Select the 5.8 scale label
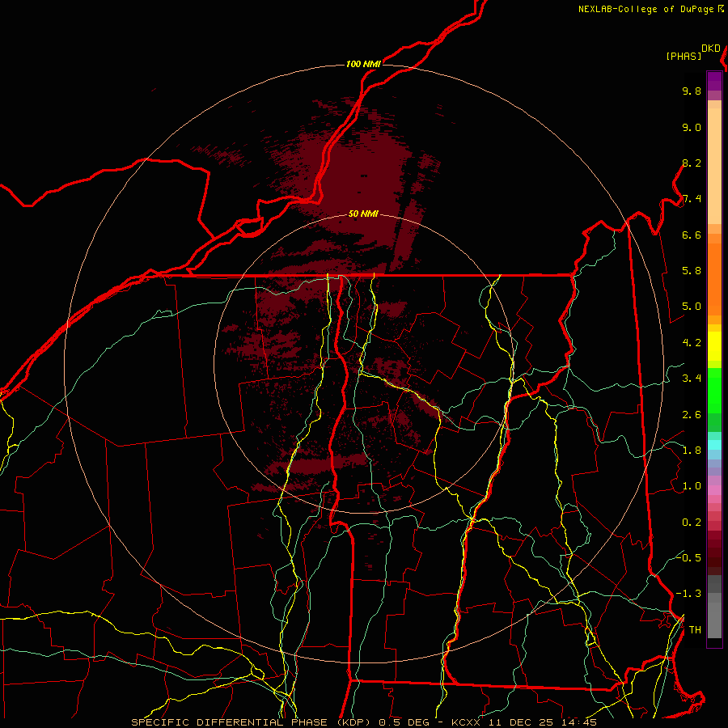Image resolution: width=728 pixels, height=728 pixels. [x=692, y=271]
